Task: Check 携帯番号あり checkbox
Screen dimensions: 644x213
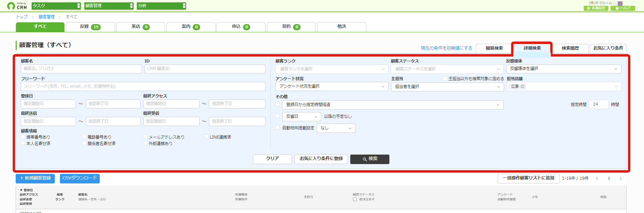Action: click(23, 137)
